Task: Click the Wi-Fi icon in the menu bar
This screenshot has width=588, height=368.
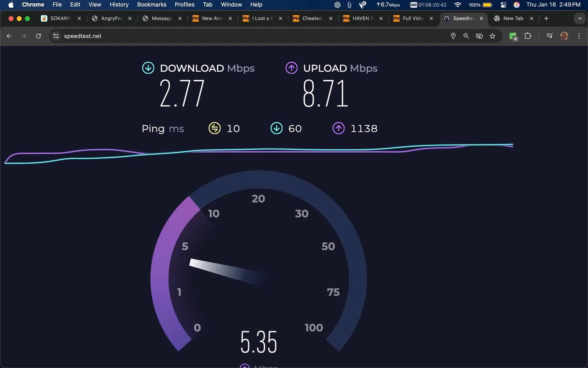Action: tap(457, 5)
